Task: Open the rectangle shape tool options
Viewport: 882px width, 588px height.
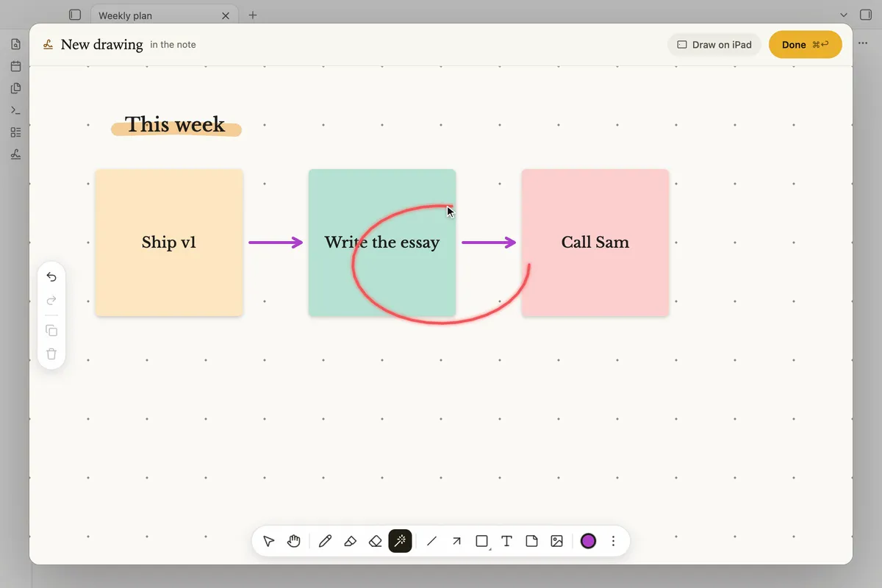Action: [482, 542]
